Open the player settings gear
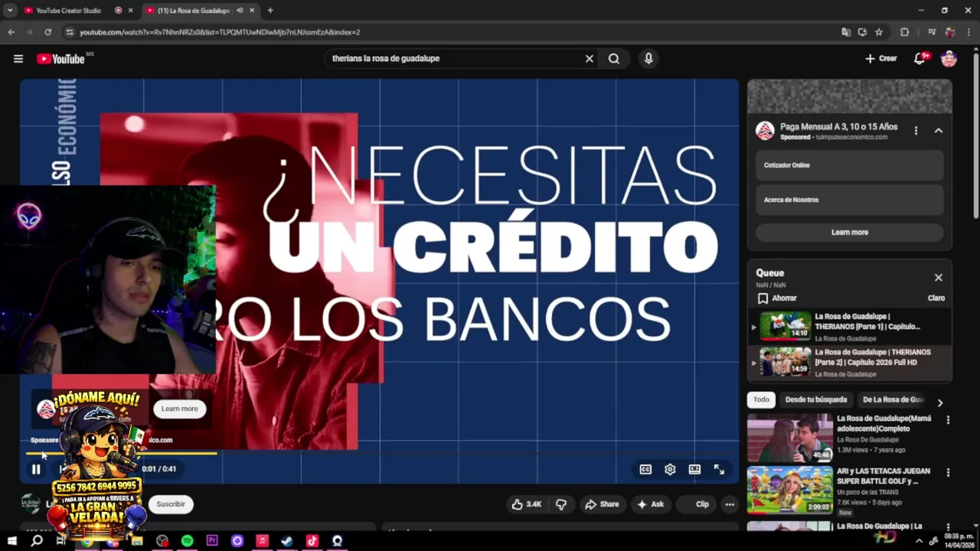 coord(670,469)
